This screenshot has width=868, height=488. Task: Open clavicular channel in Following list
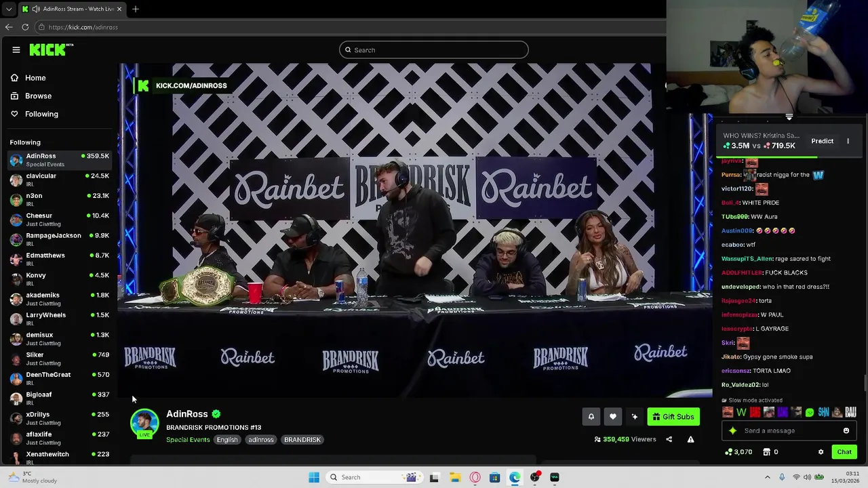point(60,180)
